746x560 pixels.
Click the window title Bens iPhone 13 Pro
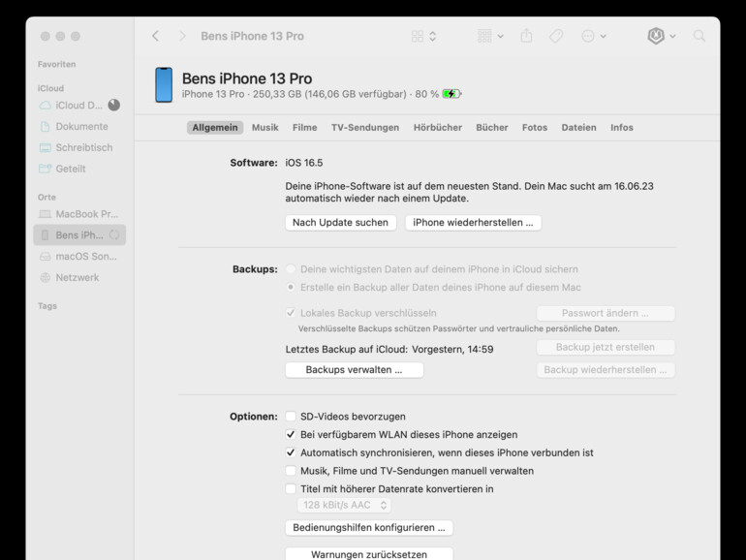click(x=252, y=36)
